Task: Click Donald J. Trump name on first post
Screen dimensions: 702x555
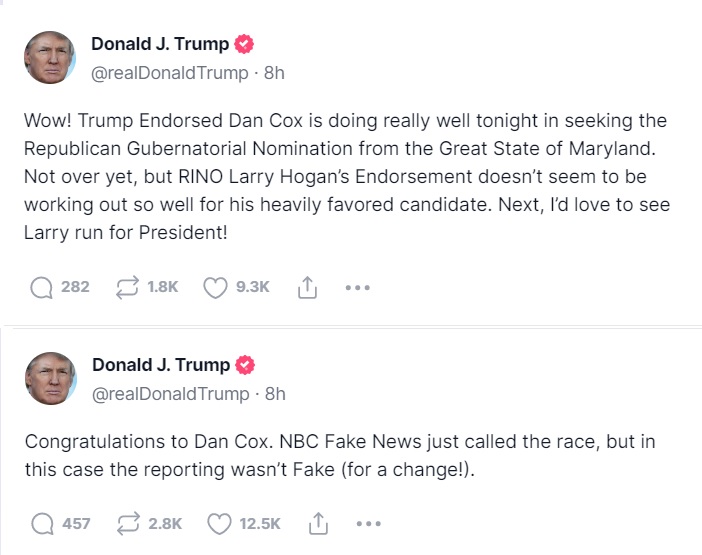Action: click(x=160, y=44)
